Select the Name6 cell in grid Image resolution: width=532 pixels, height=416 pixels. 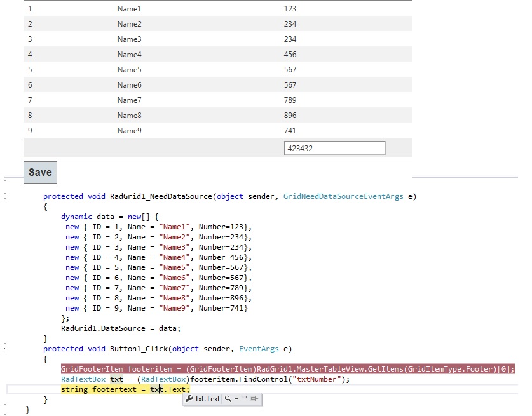pyautogui.click(x=129, y=85)
